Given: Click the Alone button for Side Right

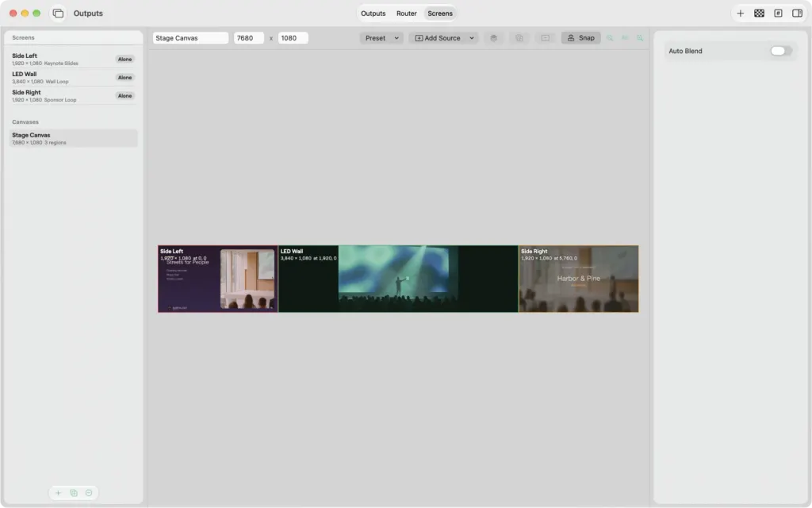Looking at the screenshot, I should (x=124, y=96).
